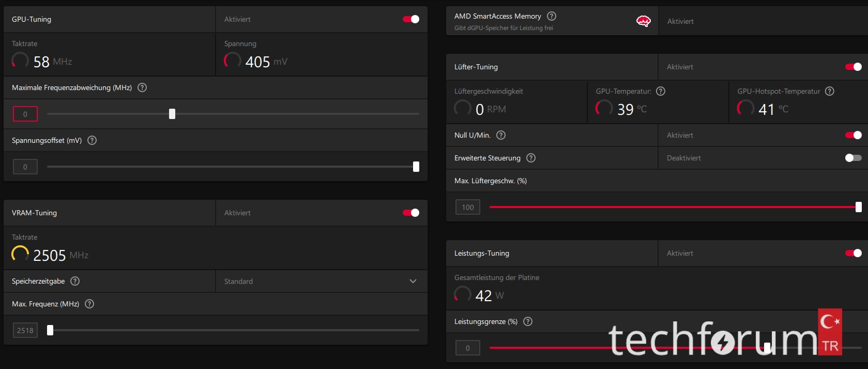Enable Erweiterte Steuerung toggle
Image resolution: width=868 pixels, height=369 pixels.
coord(854,158)
